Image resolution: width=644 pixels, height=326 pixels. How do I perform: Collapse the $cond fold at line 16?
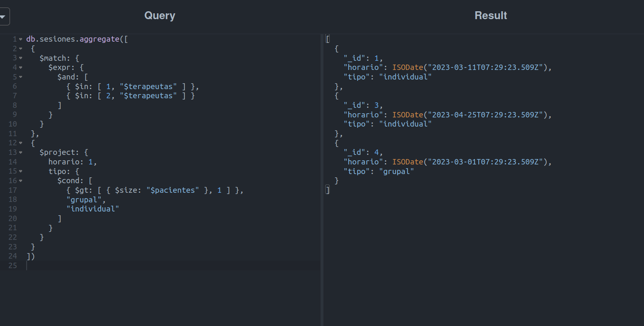coord(20,181)
